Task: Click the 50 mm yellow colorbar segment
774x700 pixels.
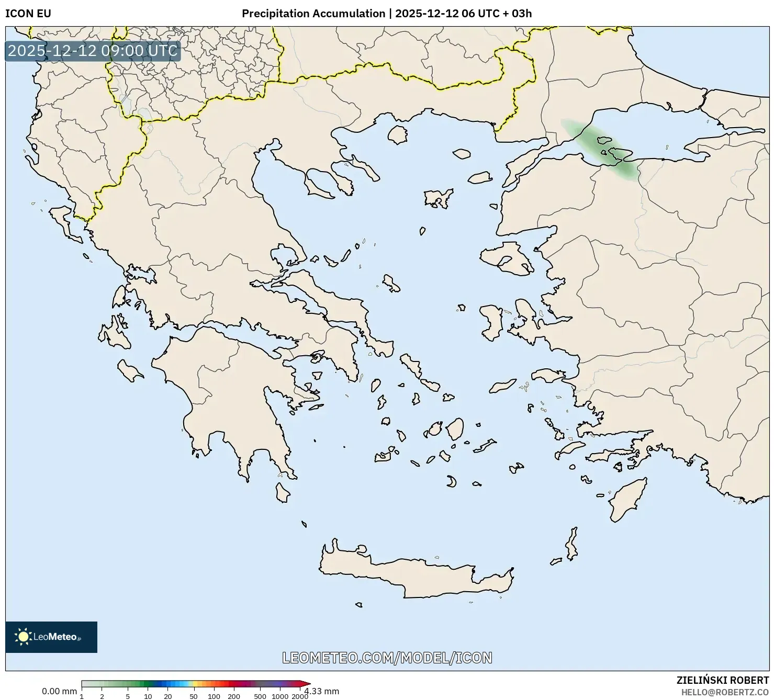Action: 194,683
